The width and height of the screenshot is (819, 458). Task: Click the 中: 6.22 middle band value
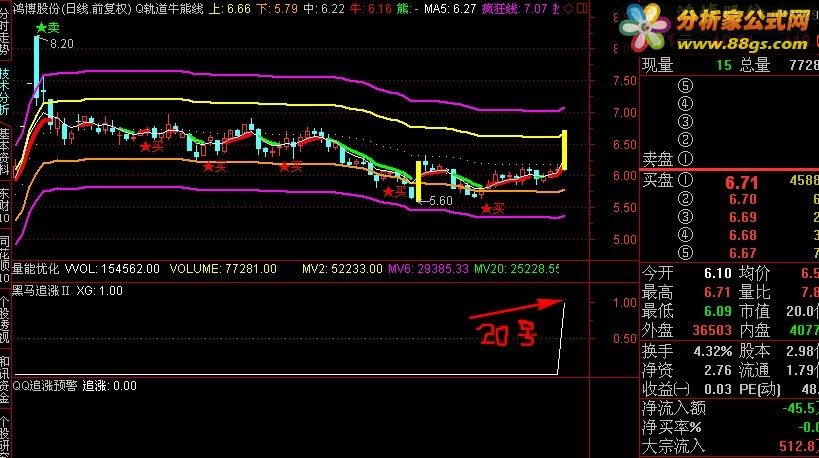click(324, 8)
